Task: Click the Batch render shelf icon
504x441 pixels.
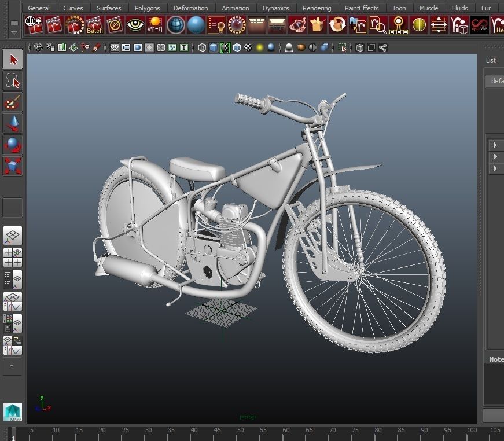Action: pos(94,25)
